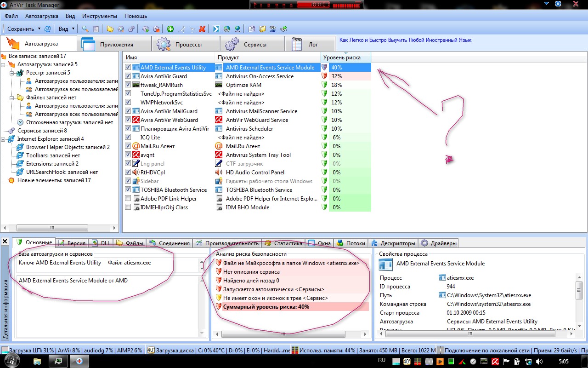This screenshot has width=588, height=368.
Task: Click the blue arrow run icon in toolbar
Action: [x=216, y=29]
